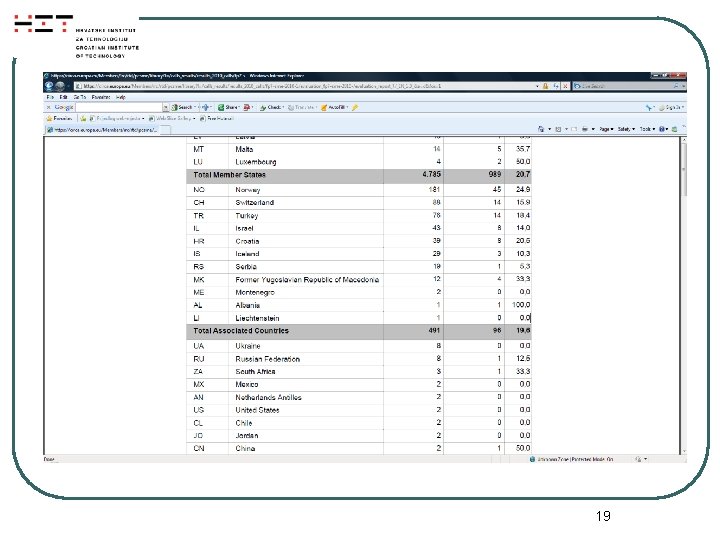
Task: Click the 'Luxembourg' table cell
Action: pos(255,162)
